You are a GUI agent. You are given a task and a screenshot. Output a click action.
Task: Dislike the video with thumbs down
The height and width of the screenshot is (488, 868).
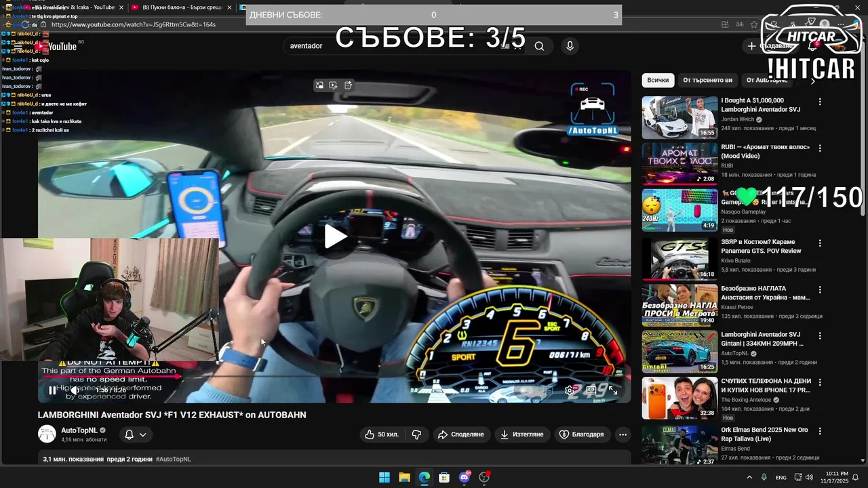417,434
